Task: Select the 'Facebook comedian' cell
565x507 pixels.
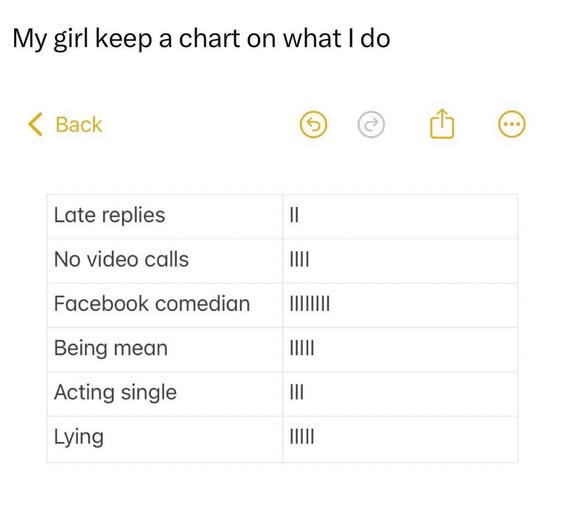Action: point(165,305)
